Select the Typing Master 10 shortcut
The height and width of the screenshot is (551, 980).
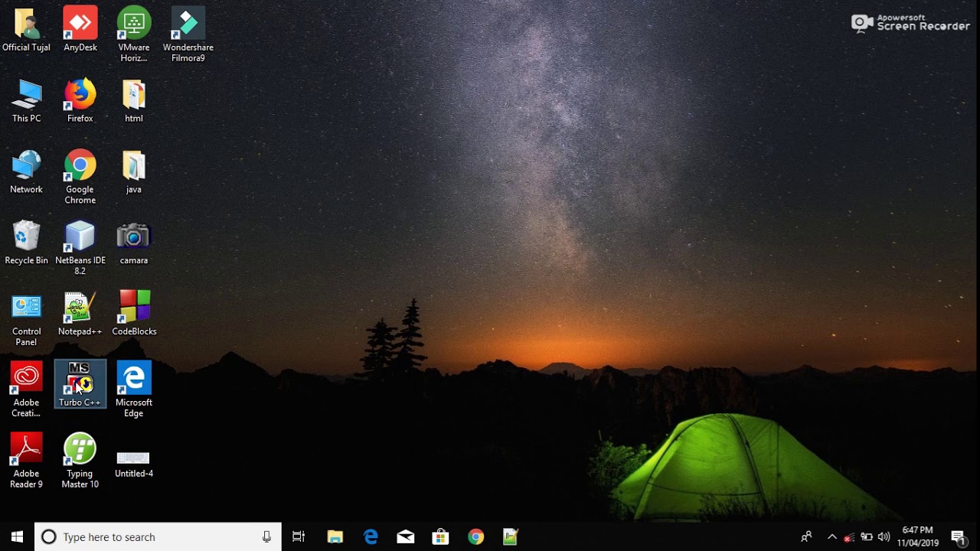tap(80, 461)
